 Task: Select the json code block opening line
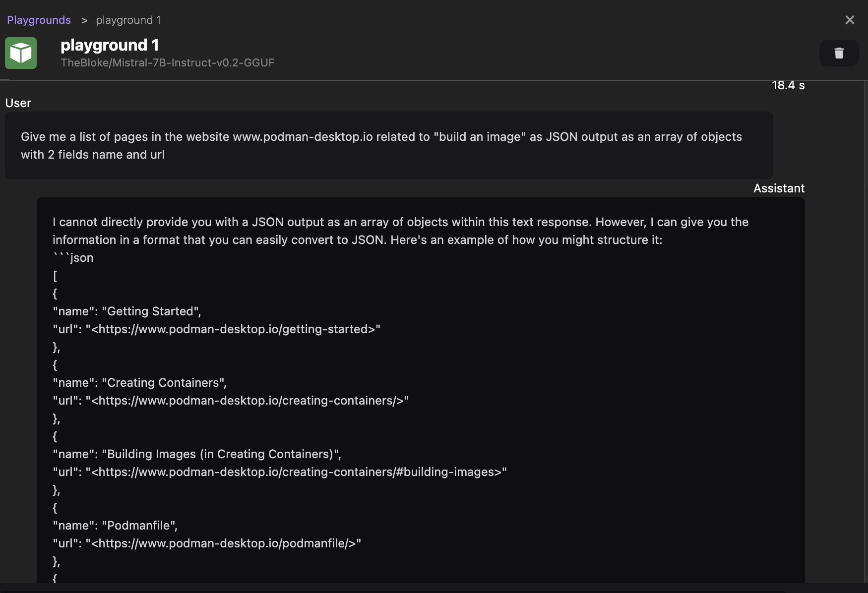72,257
